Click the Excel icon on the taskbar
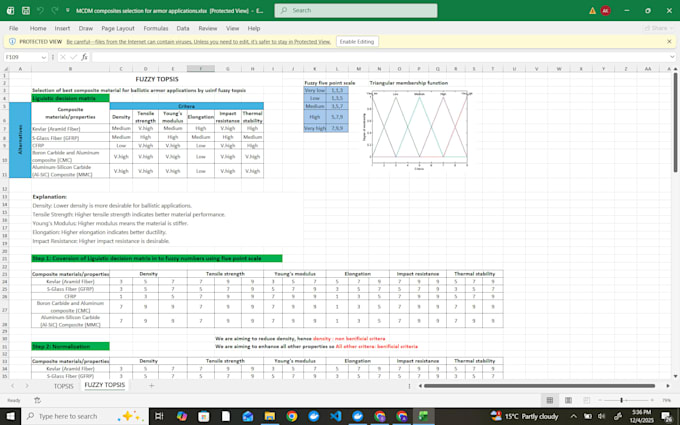Viewport: 680px width, 425px height. tap(424, 416)
